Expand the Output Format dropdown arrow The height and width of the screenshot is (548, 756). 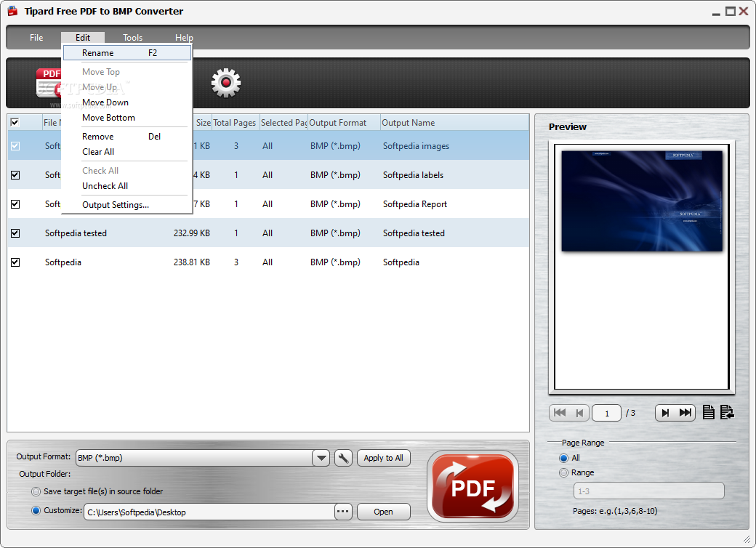coord(321,458)
